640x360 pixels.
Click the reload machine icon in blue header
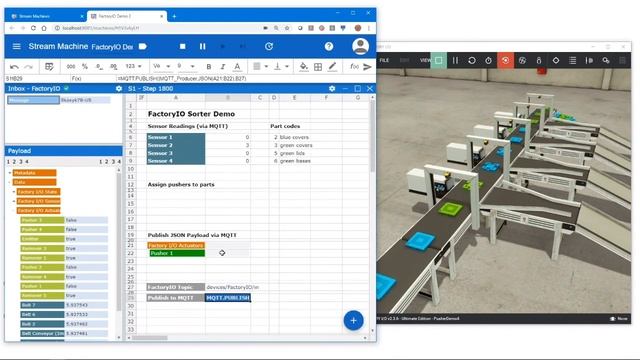269,47
